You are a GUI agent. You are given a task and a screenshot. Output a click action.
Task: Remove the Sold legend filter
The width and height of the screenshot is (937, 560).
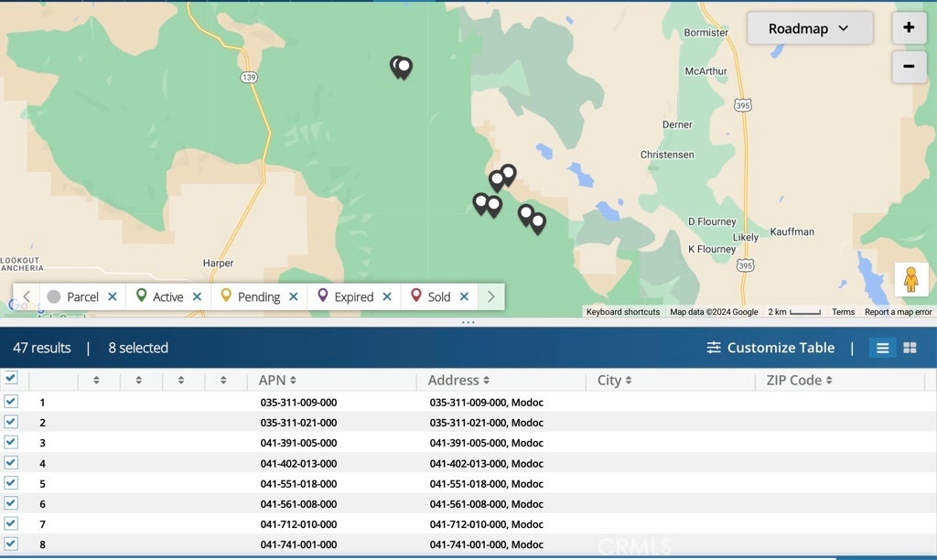[464, 296]
